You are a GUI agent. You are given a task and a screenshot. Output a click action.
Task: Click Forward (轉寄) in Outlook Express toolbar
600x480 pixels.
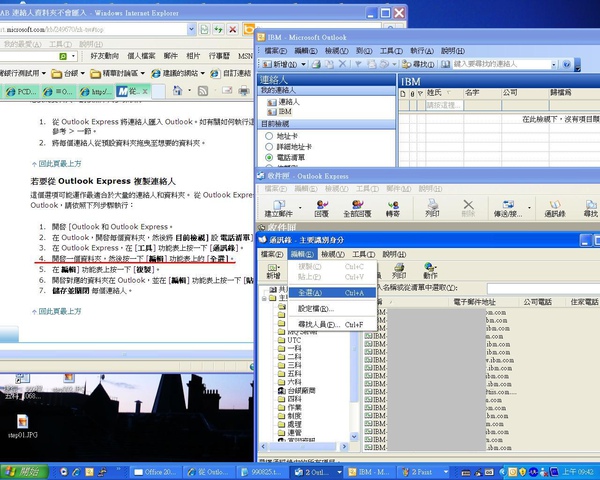point(393,208)
